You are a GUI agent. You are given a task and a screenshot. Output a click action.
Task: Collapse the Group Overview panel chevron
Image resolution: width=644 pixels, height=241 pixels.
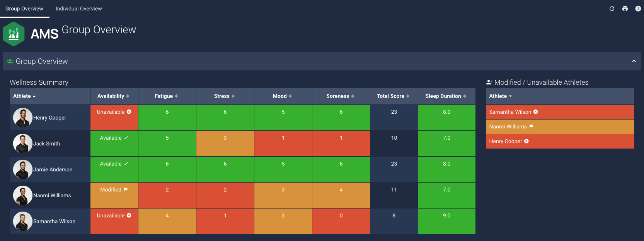point(634,61)
